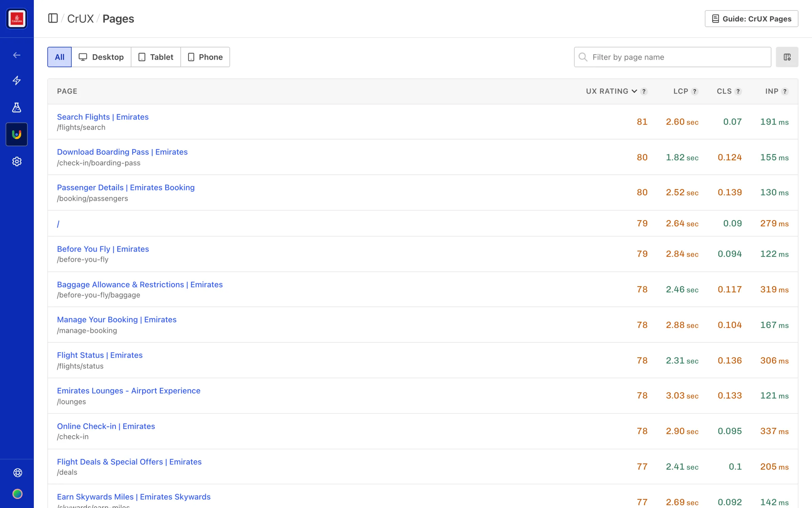Viewport: 812px width, 508px height.
Task: Click LCP value 3.03 sec for Lounges
Action: (682, 396)
